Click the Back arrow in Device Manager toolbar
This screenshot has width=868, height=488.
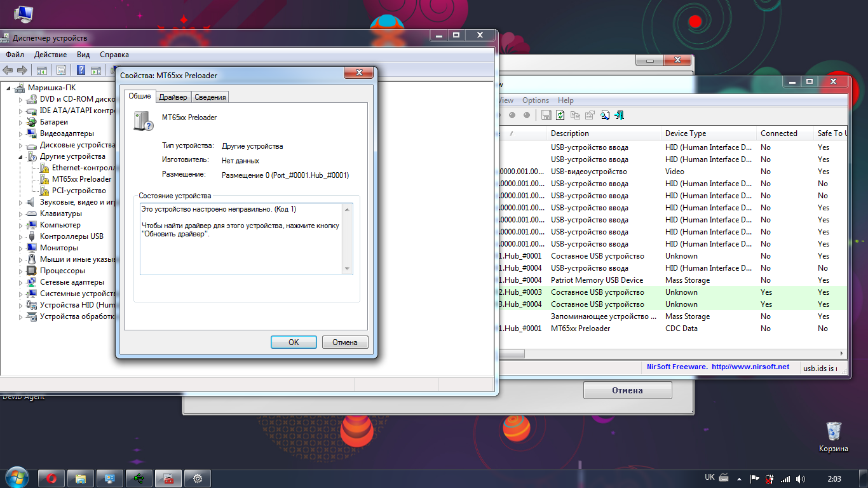(x=8, y=70)
